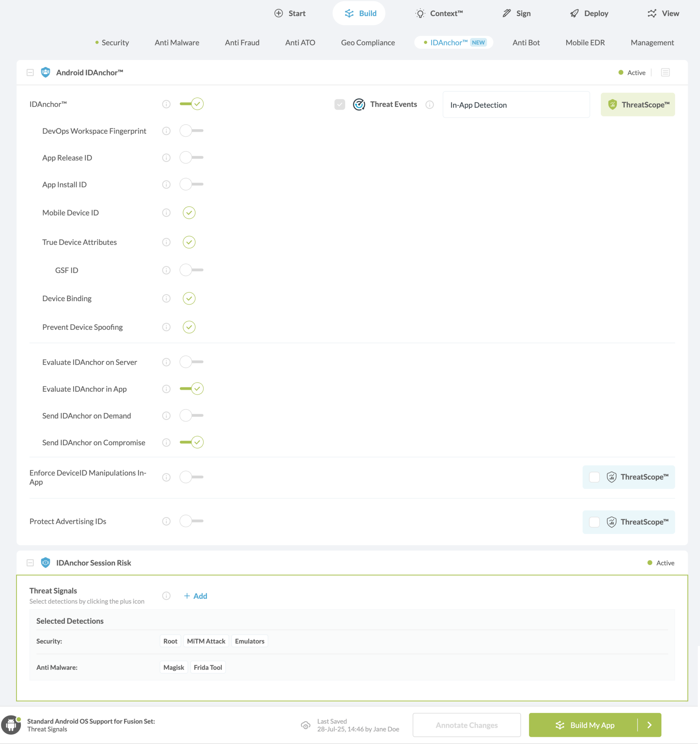Image resolution: width=700 pixels, height=744 pixels.
Task: Check the ThreatScope checkbox for Protect Advertising IDs
Action: pyautogui.click(x=594, y=522)
